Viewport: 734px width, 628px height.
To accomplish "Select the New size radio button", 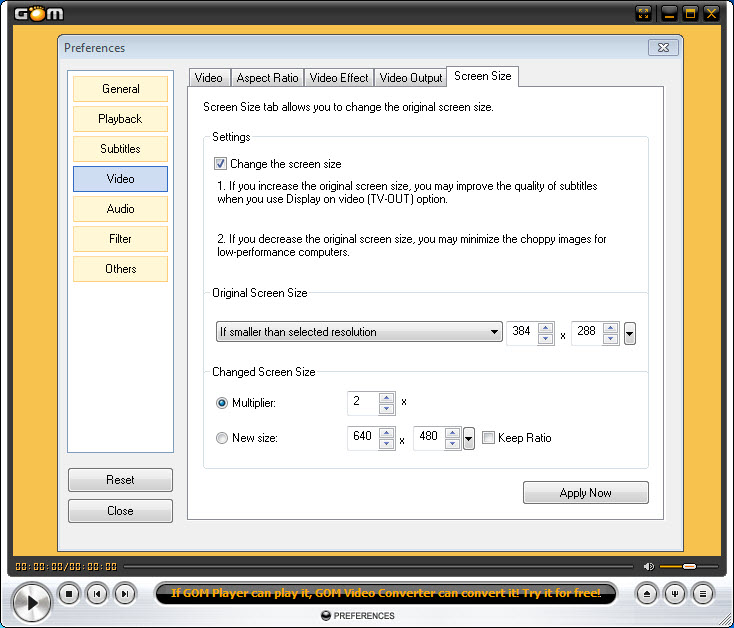I will pyautogui.click(x=222, y=438).
